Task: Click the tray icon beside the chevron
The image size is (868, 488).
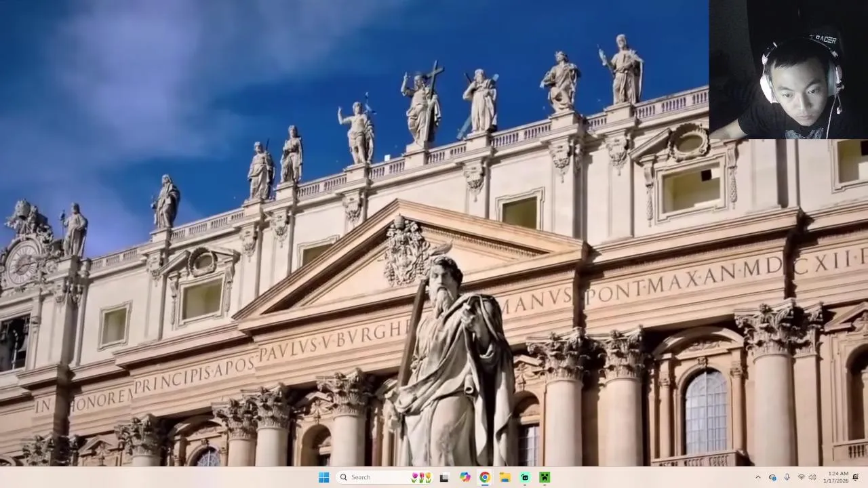Action: [772, 477]
